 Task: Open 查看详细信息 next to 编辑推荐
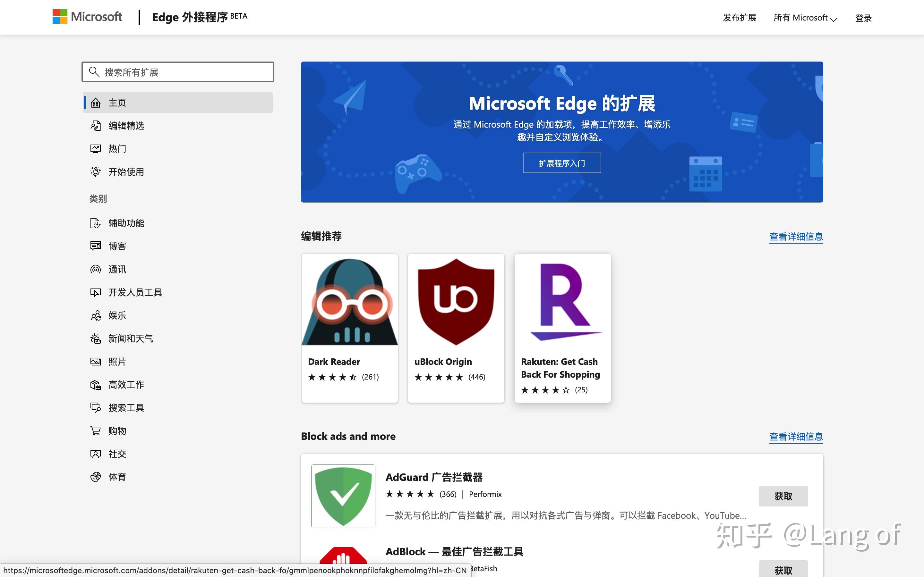pos(796,237)
